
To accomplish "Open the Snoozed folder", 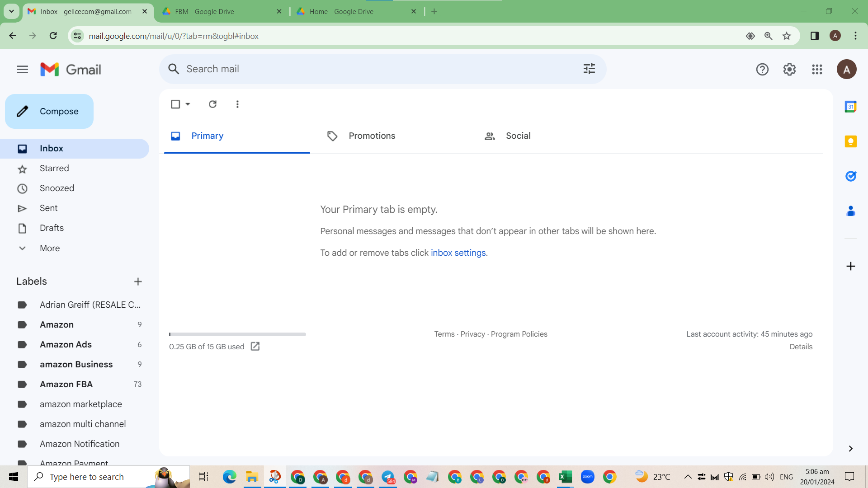I will (x=75, y=188).
